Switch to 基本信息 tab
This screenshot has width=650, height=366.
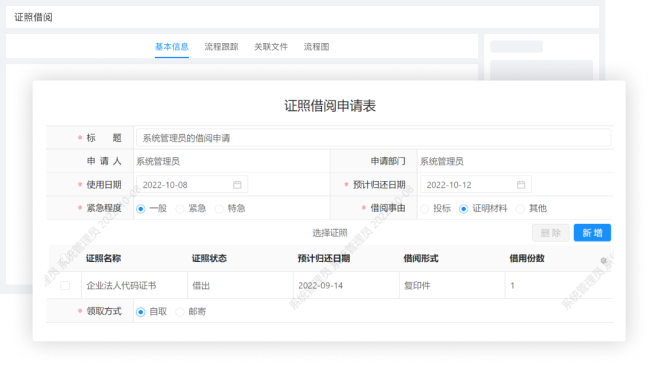pos(172,47)
